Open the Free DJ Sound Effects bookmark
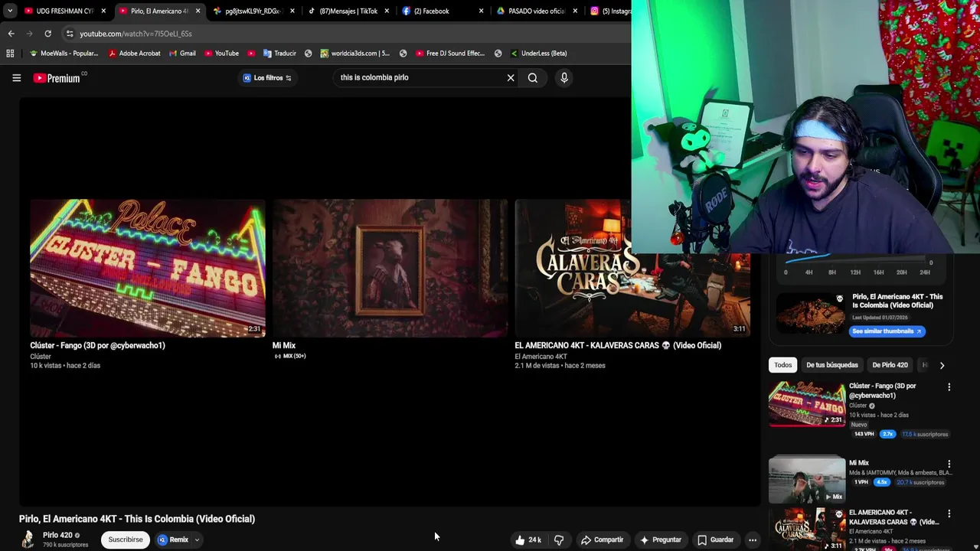This screenshot has height=551, width=980. (x=450, y=54)
